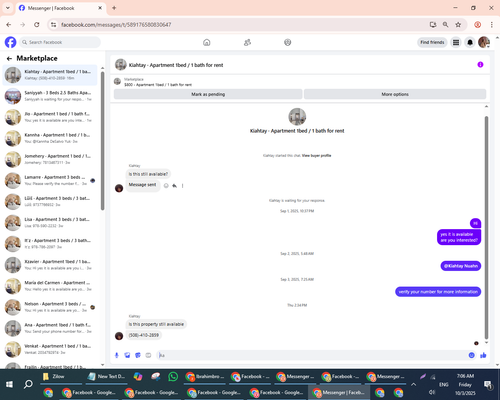Screen dimensions: 500x400
Task: Open Nelson Apartment 3 beds chat
Action: (50, 307)
